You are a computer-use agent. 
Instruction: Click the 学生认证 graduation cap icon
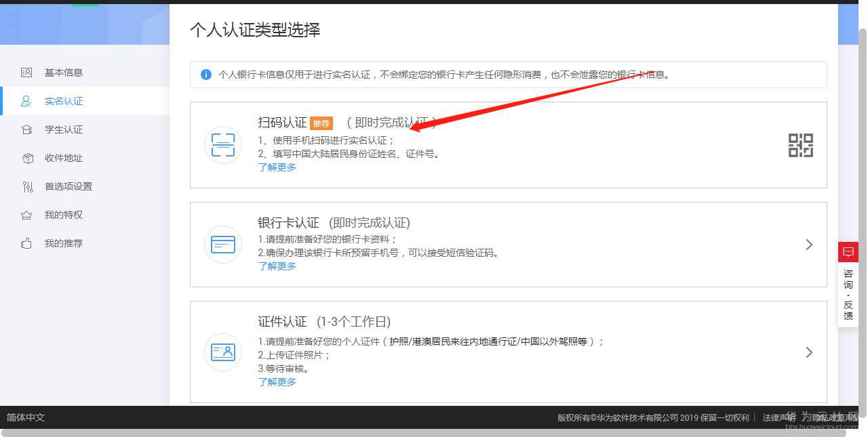coord(27,129)
